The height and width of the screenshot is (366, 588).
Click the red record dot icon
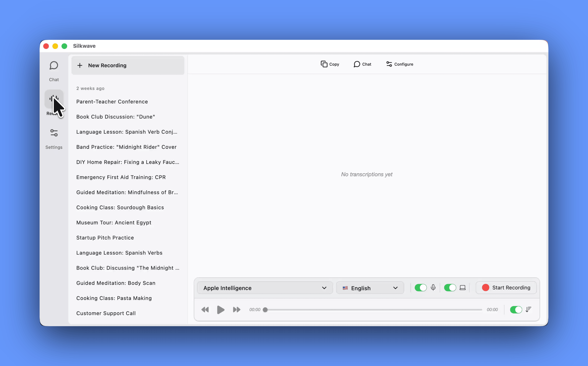(485, 288)
